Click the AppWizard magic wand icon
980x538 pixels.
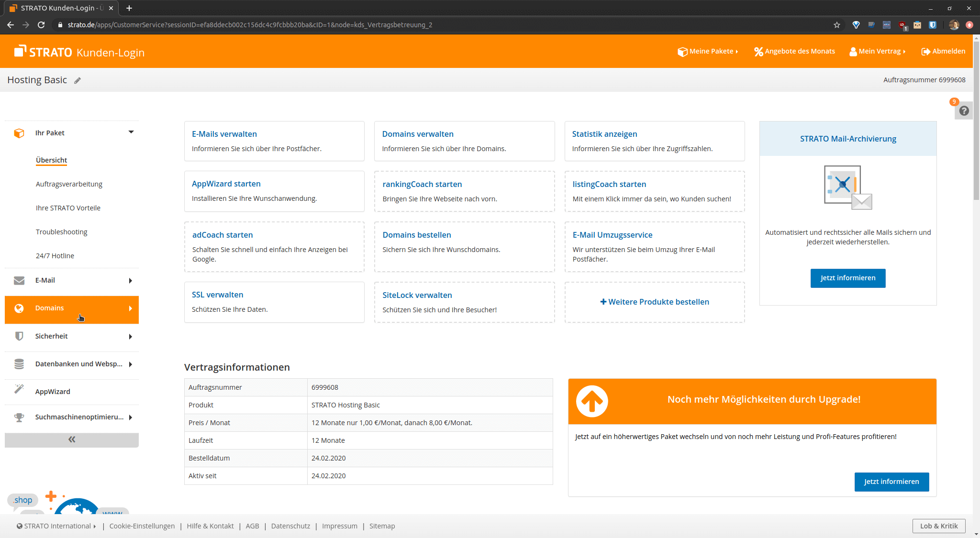19,389
